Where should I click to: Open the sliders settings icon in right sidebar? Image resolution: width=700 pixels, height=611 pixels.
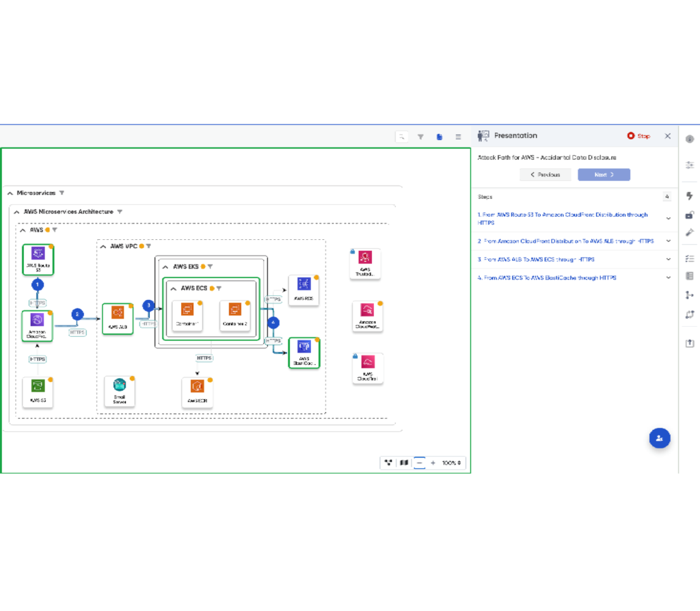[x=690, y=165]
